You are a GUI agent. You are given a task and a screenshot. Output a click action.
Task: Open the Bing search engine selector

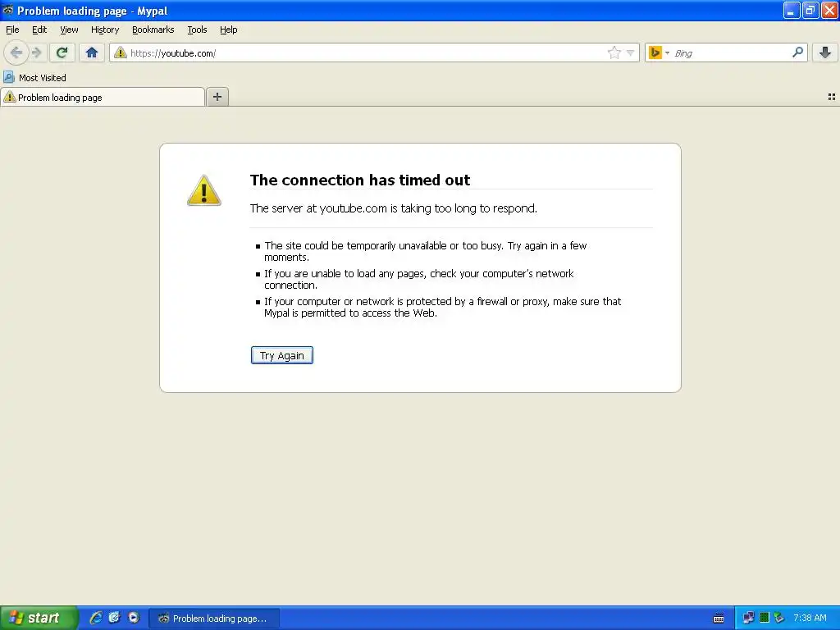[659, 52]
